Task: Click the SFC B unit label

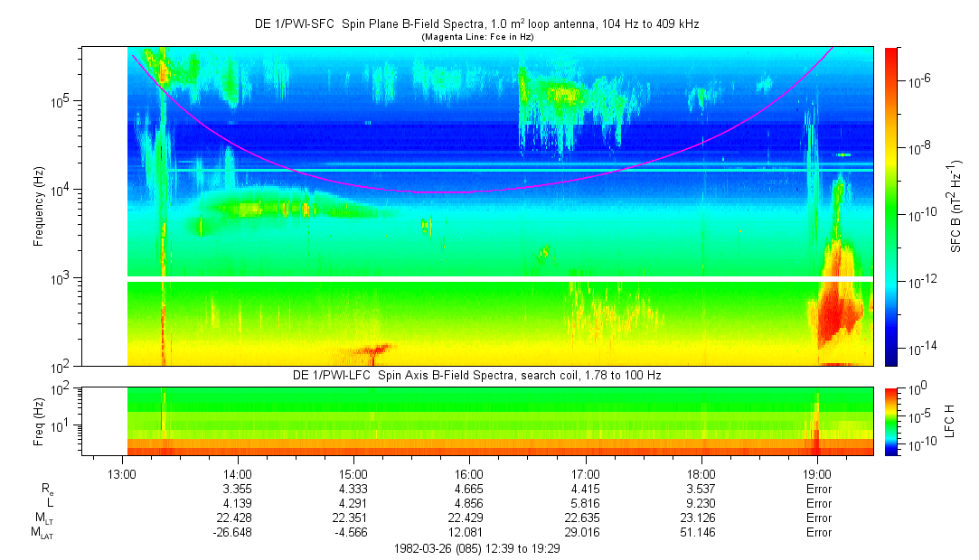Action: (955, 207)
